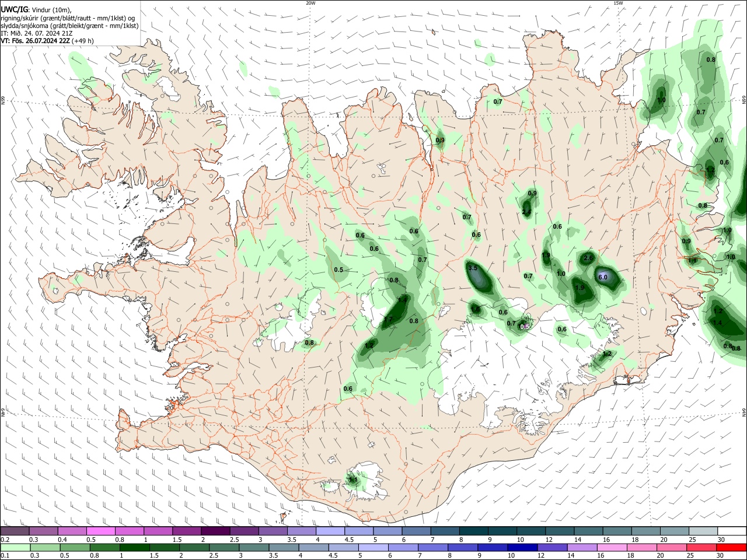This screenshot has height=560, width=747.
Task: Select the darkest green 1–1.5 swatch, lower legend row
Action: (x=135, y=548)
